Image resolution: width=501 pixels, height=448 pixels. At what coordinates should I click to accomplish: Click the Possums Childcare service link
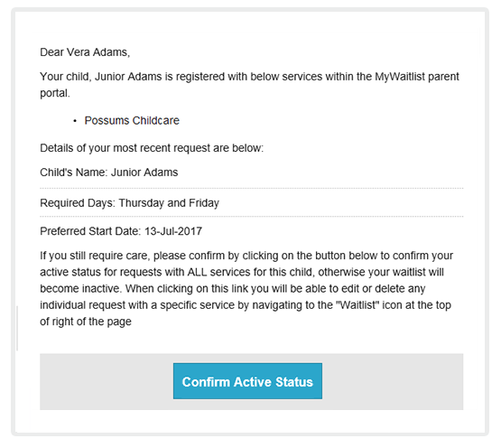[x=132, y=120]
